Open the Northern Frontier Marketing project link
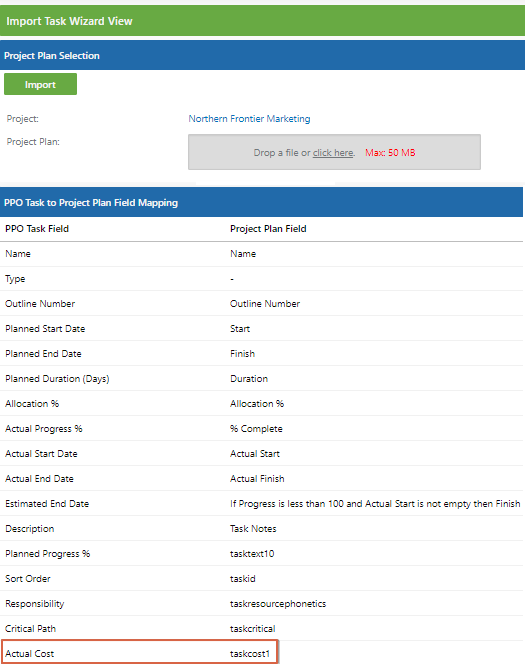Viewport: 525px width, 664px height. click(249, 119)
